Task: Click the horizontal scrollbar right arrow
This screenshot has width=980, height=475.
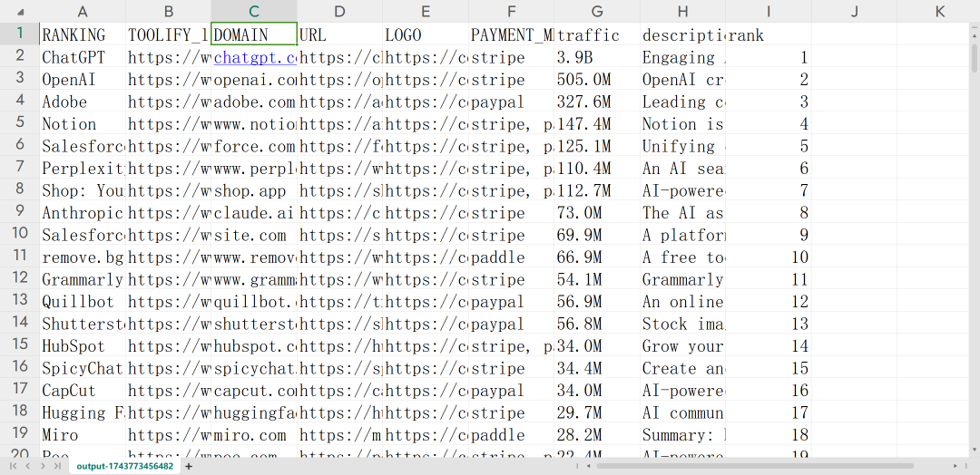Action: 955,466
